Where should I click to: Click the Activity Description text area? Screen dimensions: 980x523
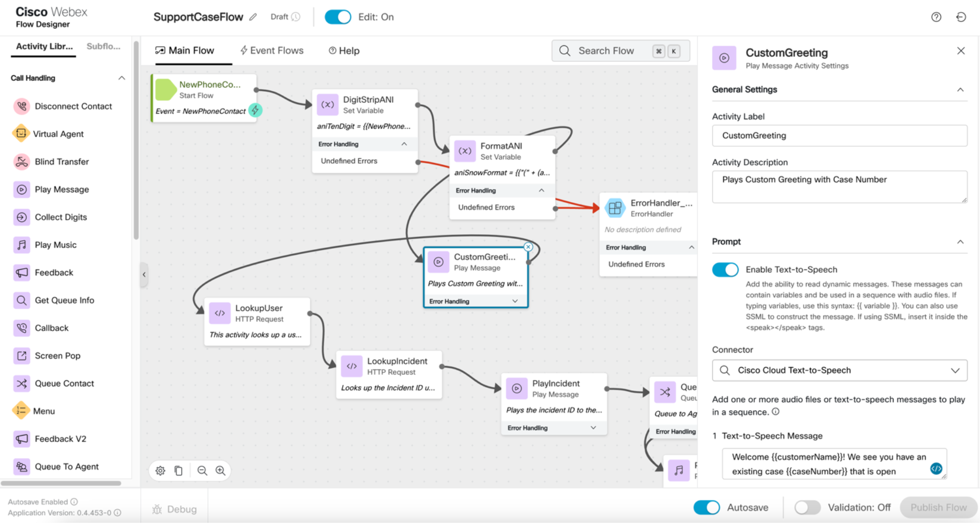click(x=839, y=187)
